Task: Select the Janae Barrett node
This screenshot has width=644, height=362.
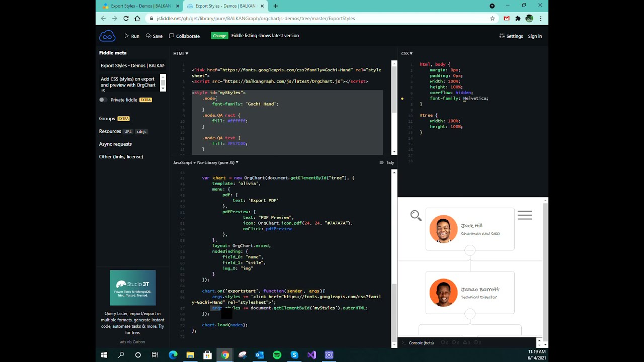Action: (470, 293)
